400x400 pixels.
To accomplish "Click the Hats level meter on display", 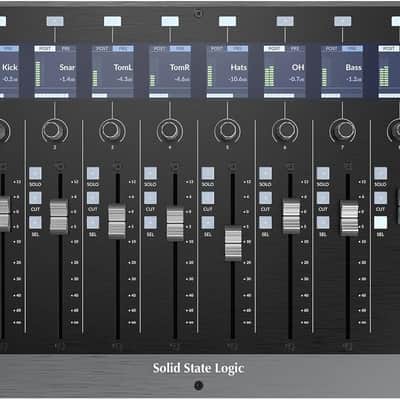I will point(210,76).
